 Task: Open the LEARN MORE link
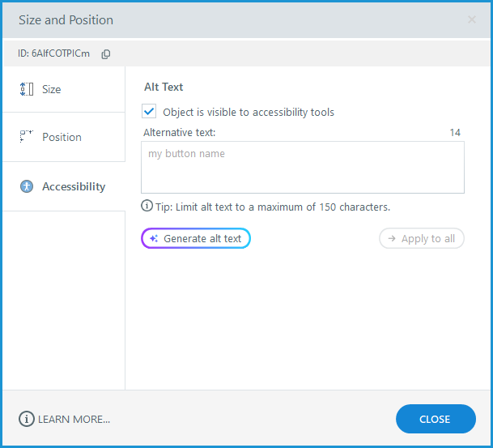(x=74, y=419)
